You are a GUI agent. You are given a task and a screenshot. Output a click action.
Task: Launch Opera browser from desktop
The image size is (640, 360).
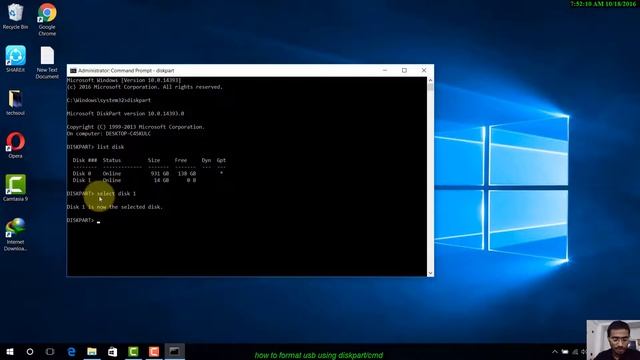coord(15,145)
